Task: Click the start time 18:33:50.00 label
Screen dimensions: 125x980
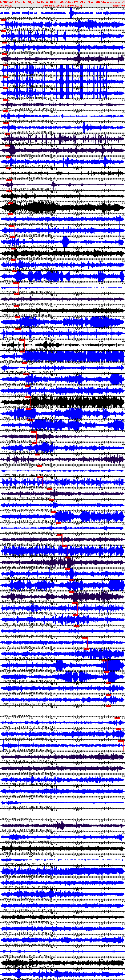Action: (6, 6)
